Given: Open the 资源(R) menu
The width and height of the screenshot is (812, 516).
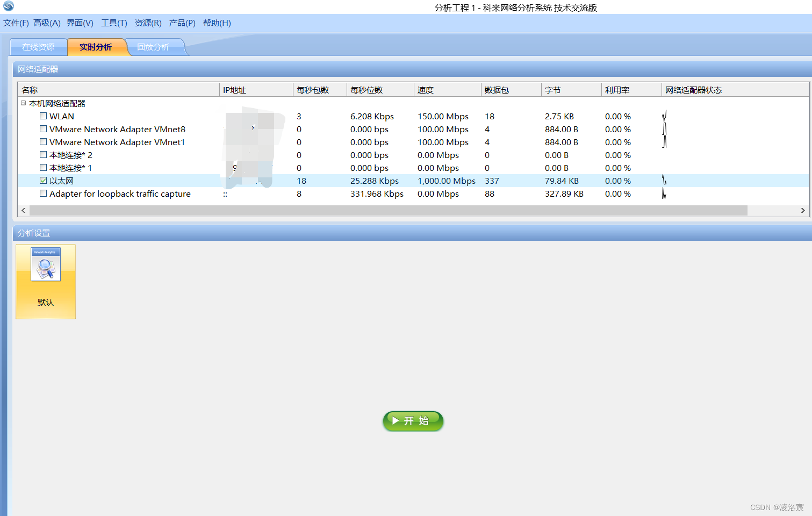Looking at the screenshot, I should [148, 23].
